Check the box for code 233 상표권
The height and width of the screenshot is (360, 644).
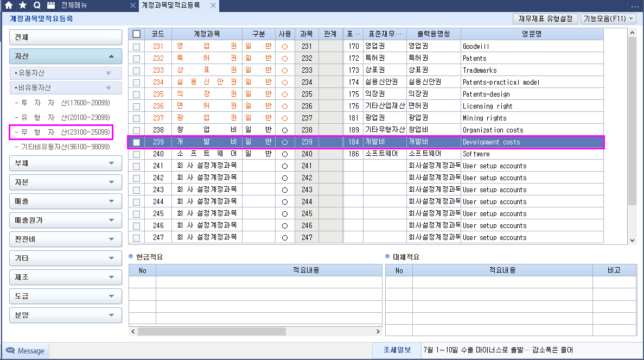pyautogui.click(x=136, y=71)
